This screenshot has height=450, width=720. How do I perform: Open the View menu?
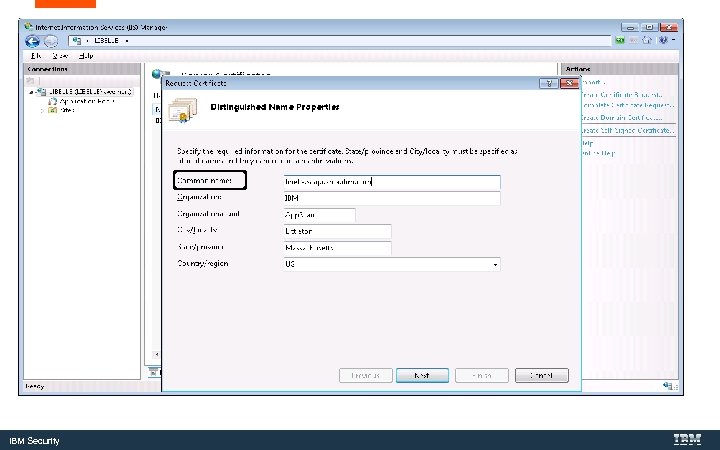tap(60, 56)
